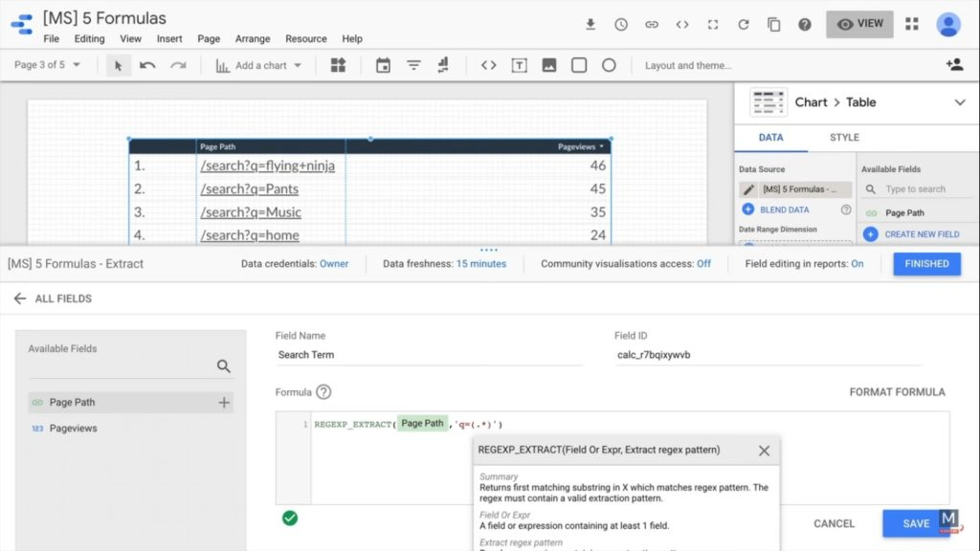Close the REGEXP_EXTRACT help popup
The height and width of the screenshot is (551, 980).
tap(764, 451)
